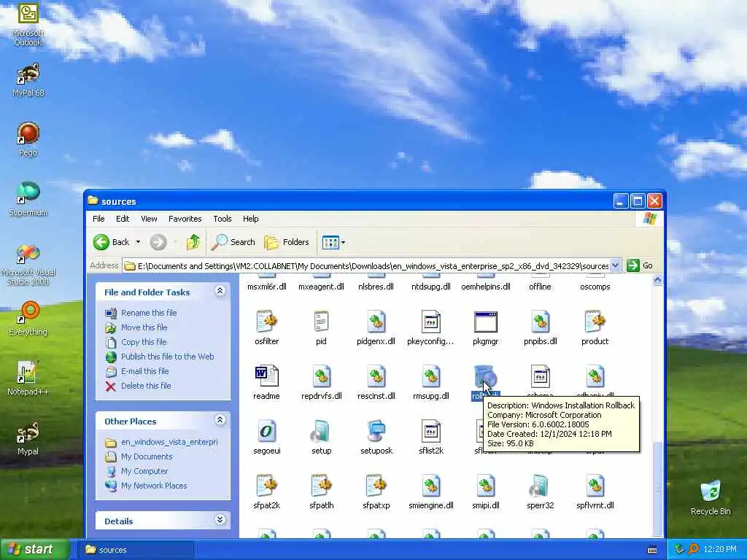Open the Back history dropdown arrow

pyautogui.click(x=138, y=242)
